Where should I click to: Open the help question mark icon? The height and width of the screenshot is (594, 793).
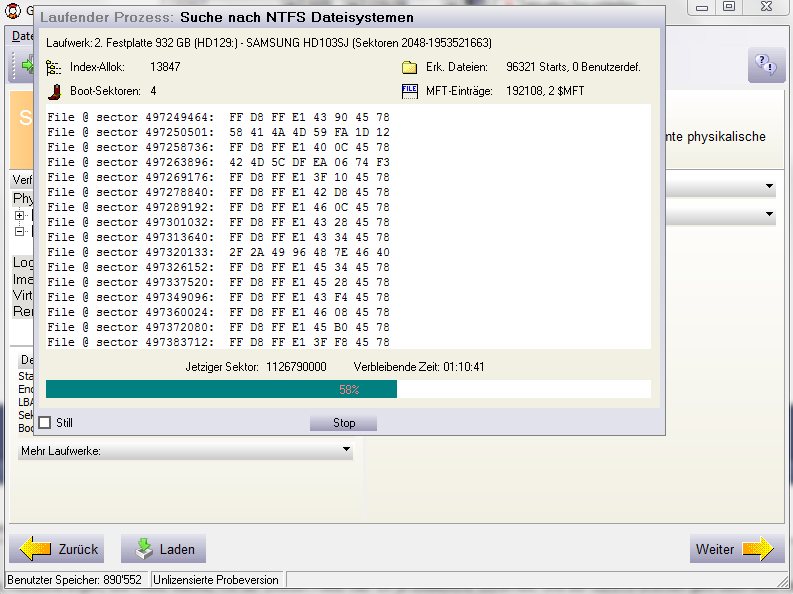[765, 66]
